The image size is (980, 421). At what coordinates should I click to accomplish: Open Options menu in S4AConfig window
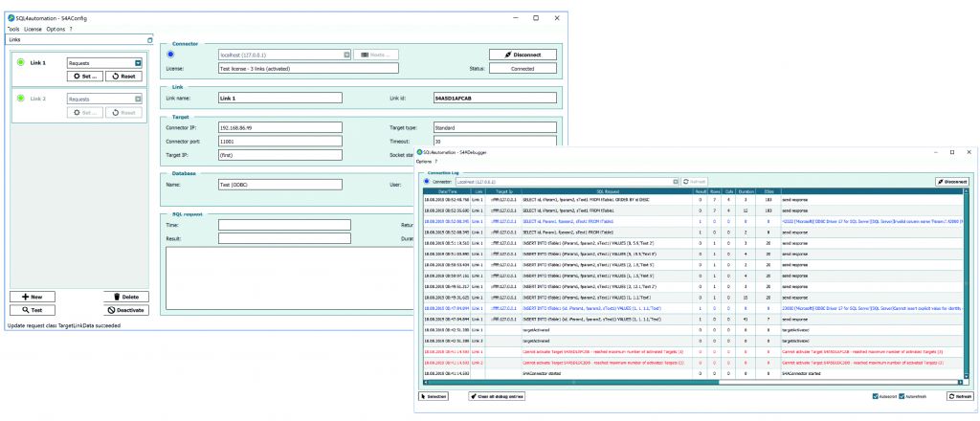(x=55, y=29)
